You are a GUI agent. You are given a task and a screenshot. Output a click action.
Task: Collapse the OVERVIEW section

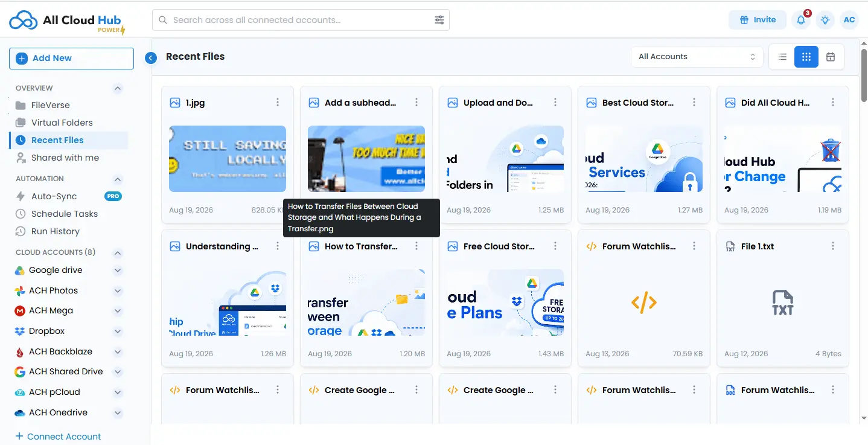[118, 88]
